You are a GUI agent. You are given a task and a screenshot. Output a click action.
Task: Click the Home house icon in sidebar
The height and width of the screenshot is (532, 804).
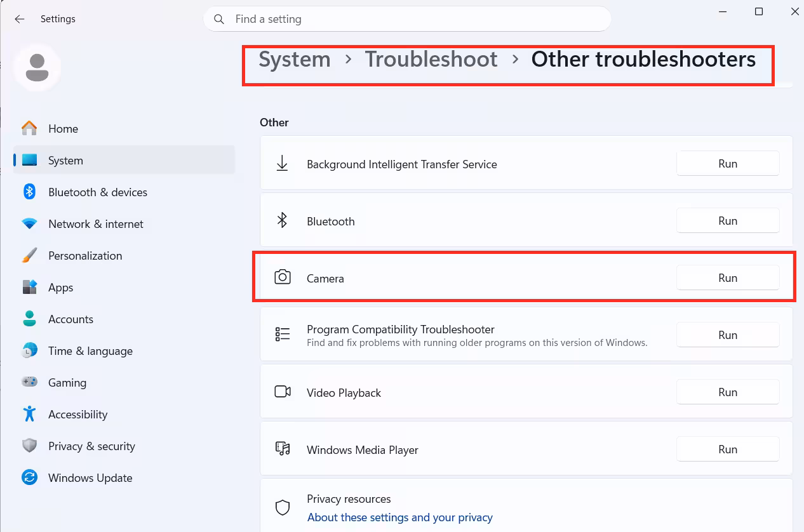pos(29,128)
